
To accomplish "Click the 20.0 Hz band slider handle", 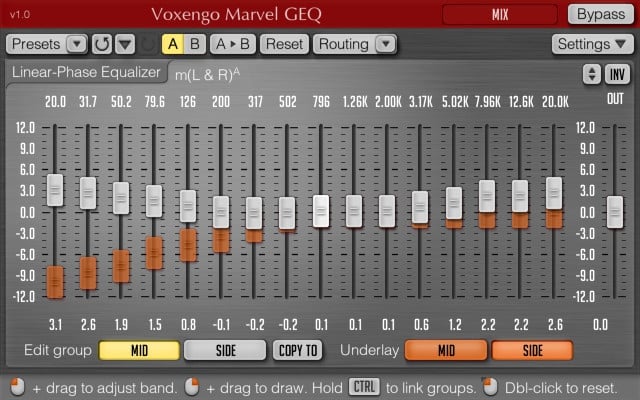I will pyautogui.click(x=55, y=188).
